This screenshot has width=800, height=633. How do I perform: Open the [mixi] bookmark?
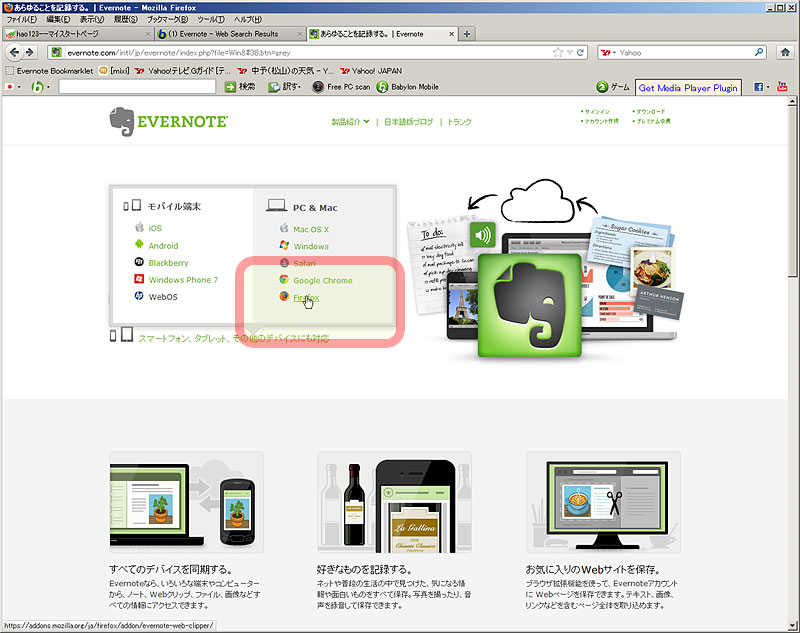click(114, 71)
